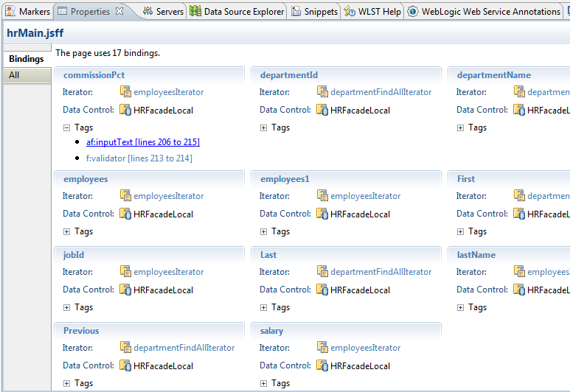Expand Tags under jobId
The width and height of the screenshot is (570, 392).
[66, 308]
